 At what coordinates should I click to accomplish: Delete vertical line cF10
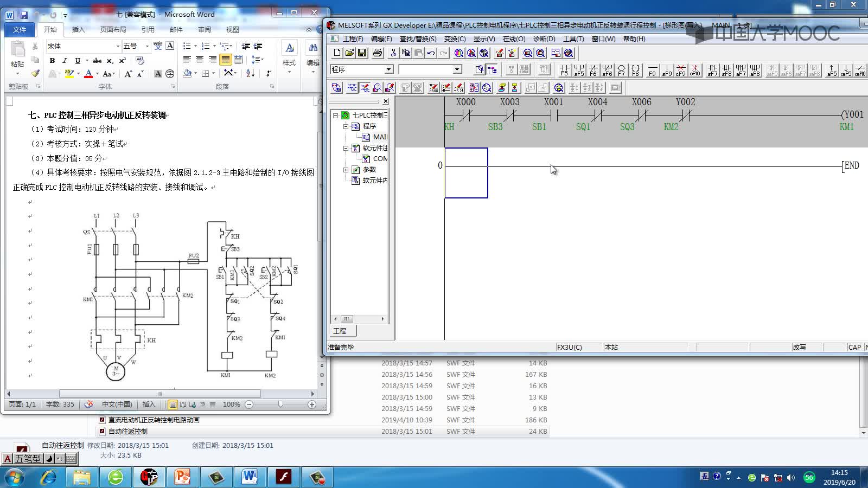point(695,70)
